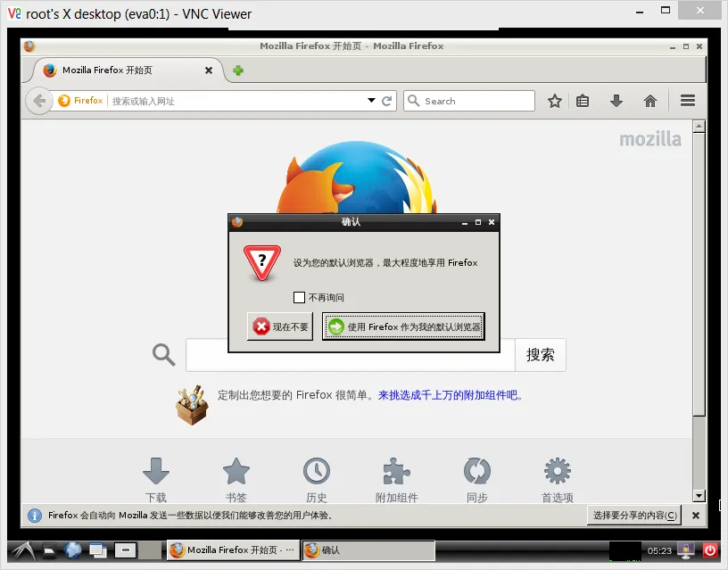Launch the taskbar web browser globe icon

(73, 550)
